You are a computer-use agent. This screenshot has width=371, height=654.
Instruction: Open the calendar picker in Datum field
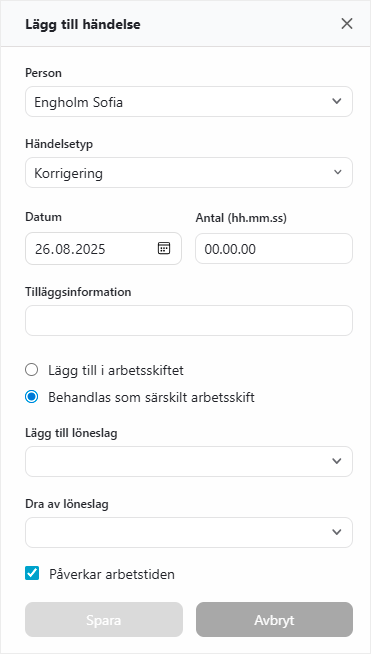(x=164, y=248)
